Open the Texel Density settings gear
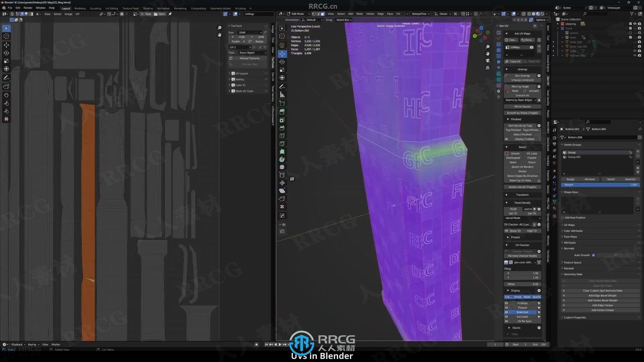The height and width of the screenshot is (362, 644). (539, 209)
